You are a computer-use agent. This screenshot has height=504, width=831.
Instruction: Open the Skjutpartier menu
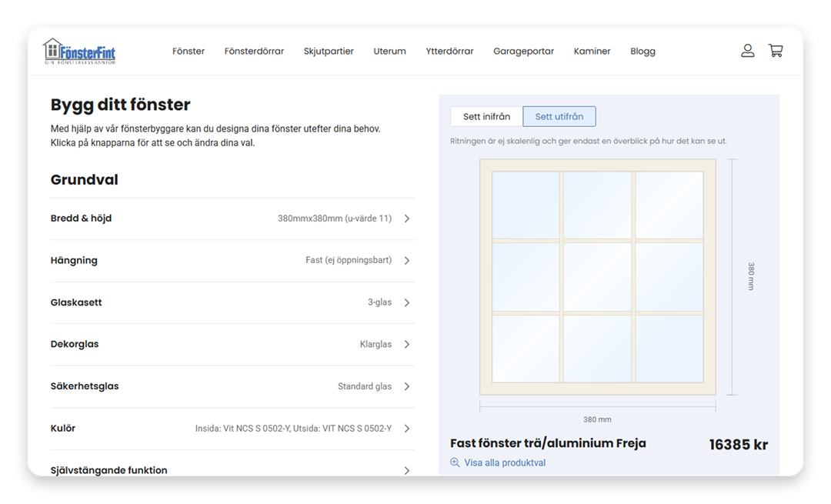[329, 51]
